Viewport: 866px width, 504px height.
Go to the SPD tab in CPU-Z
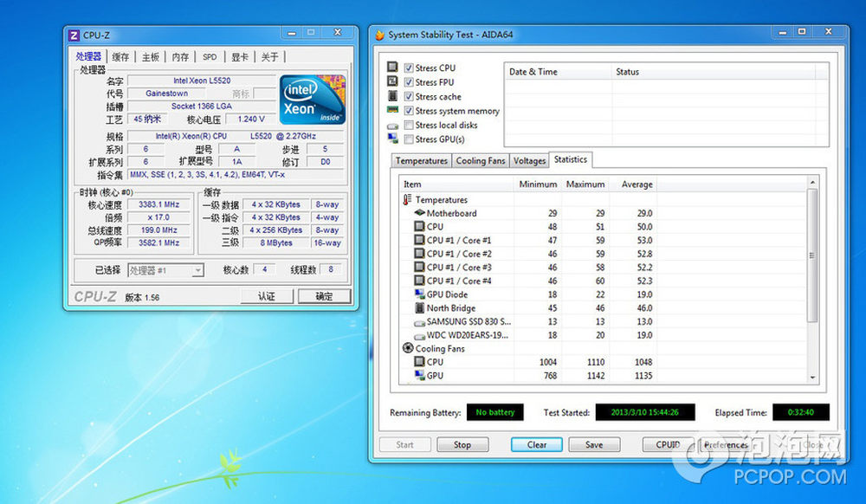click(x=210, y=57)
